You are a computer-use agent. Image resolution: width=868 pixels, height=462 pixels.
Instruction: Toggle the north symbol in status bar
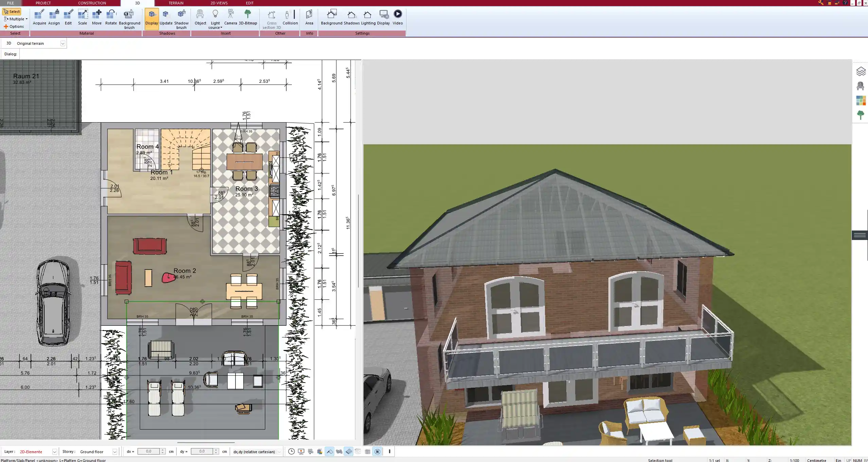pos(377,451)
